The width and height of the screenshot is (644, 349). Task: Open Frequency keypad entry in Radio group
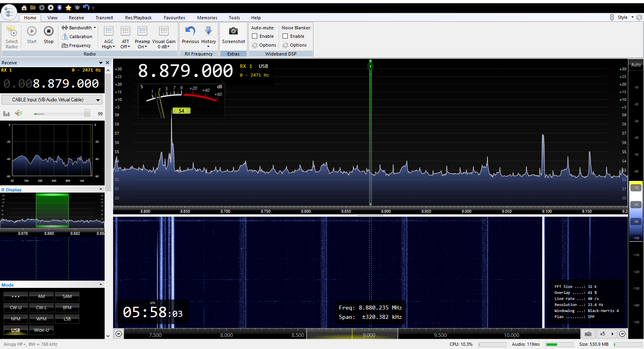76,45
